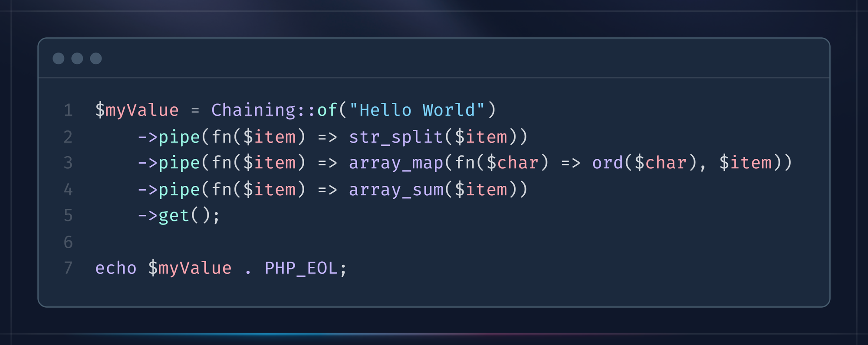The image size is (868, 345).
Task: Click the empty line number 6
Action: pos(68,242)
